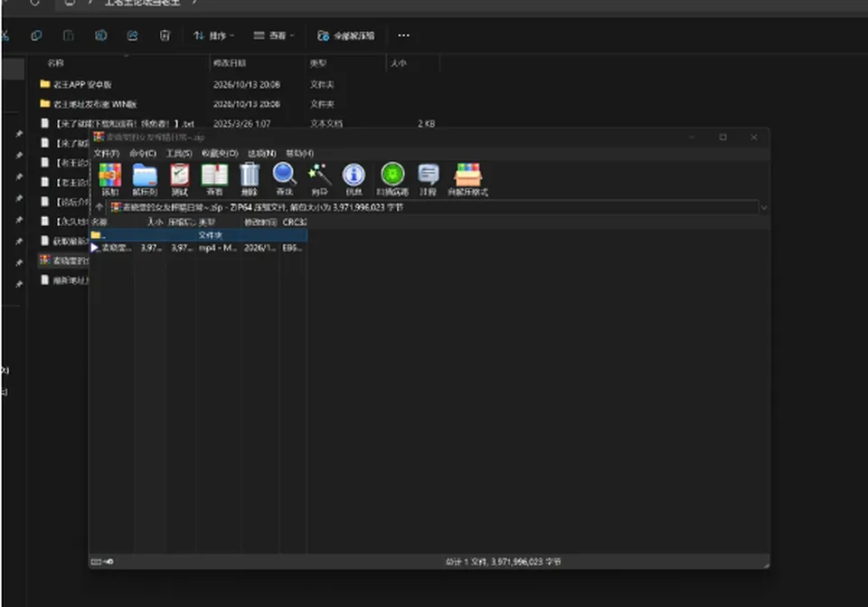The image size is (868, 607).
Task: Open the 命令(C) menu in WinRAR
Action: point(143,153)
